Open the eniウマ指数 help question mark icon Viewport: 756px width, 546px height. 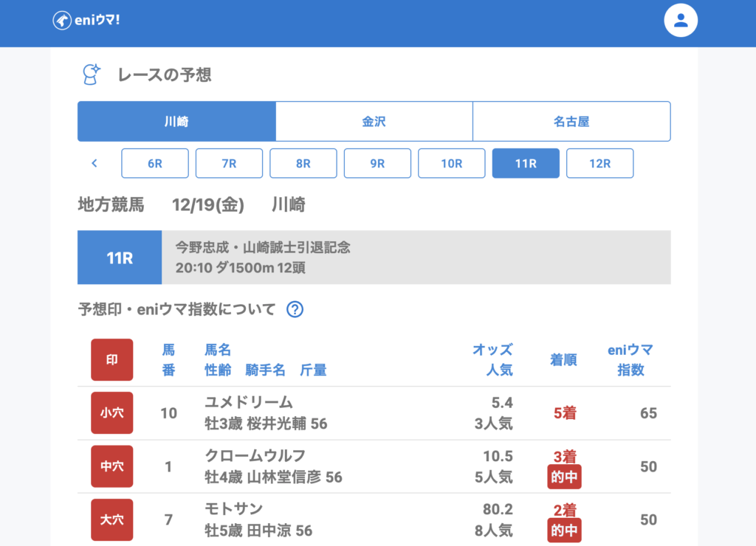tap(295, 309)
